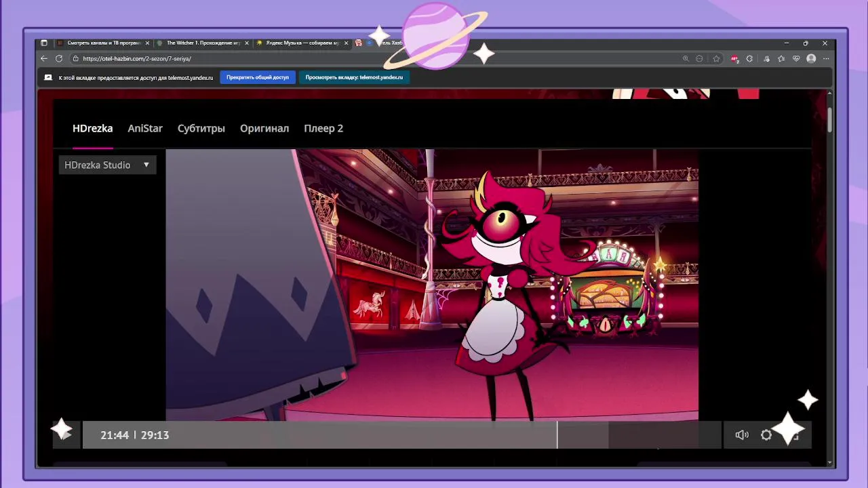868x488 pixels.
Task: Select the Оригинал player tab
Action: pos(264,128)
